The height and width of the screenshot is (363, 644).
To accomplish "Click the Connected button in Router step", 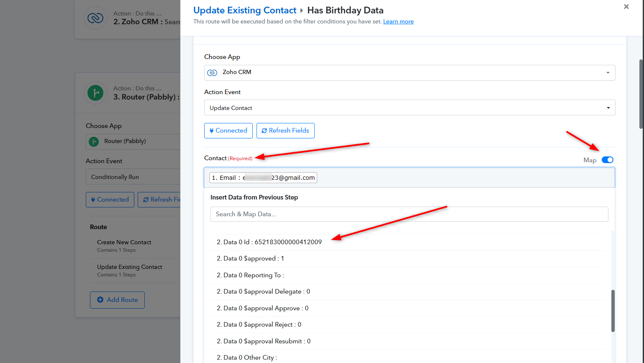I will 110,199.
